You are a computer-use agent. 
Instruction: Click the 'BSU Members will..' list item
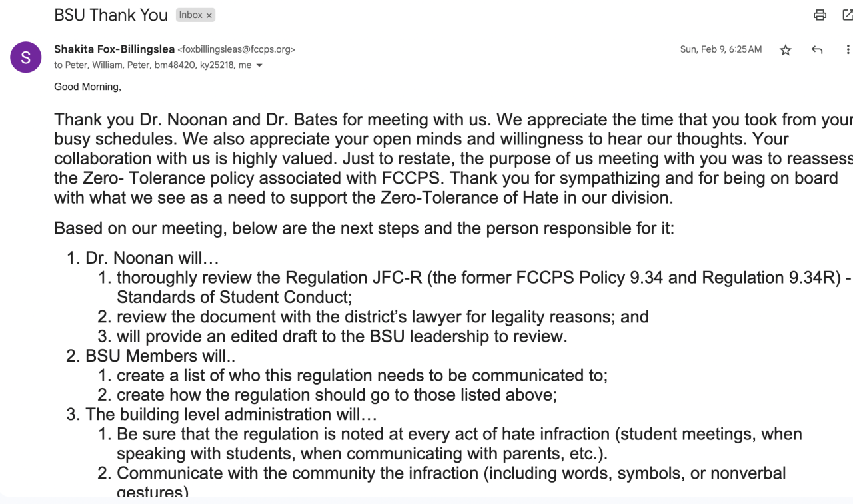(160, 356)
